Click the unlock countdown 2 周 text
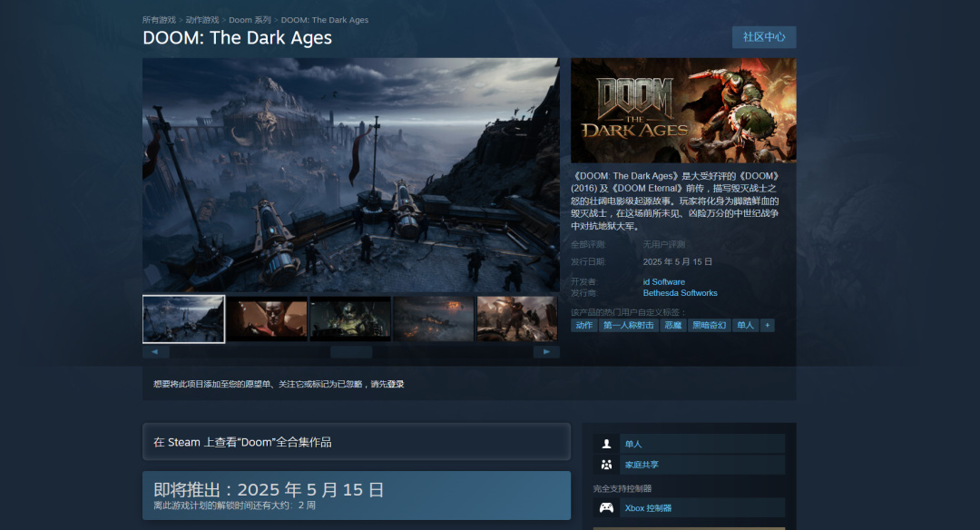Image resolution: width=980 pixels, height=530 pixels. 307,505
